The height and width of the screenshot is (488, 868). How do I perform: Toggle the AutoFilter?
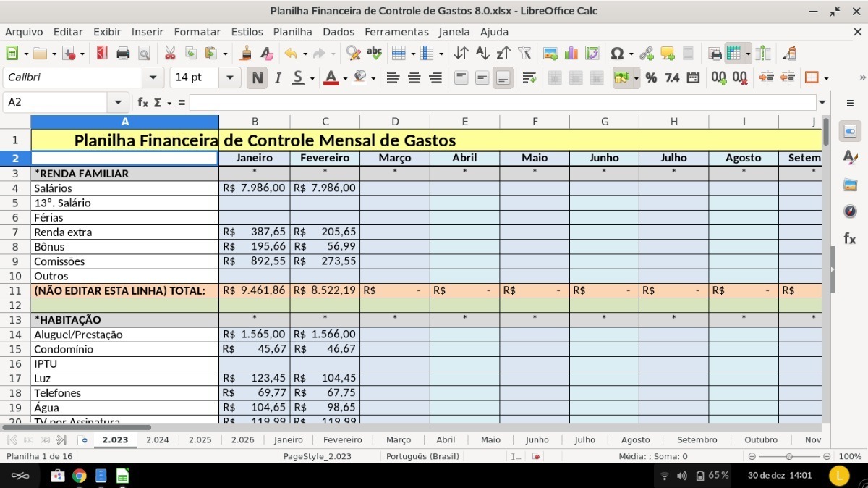coord(525,53)
